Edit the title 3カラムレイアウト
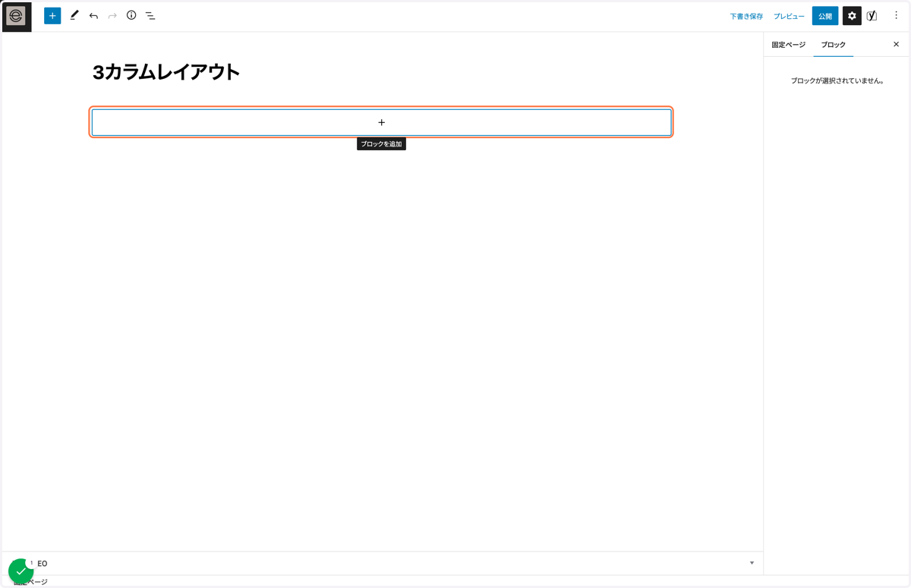Image resolution: width=911 pixels, height=588 pixels. [165, 72]
